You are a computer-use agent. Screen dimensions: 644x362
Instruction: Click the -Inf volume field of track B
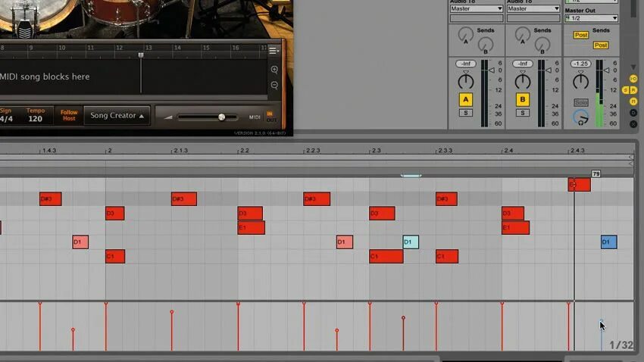523,64
